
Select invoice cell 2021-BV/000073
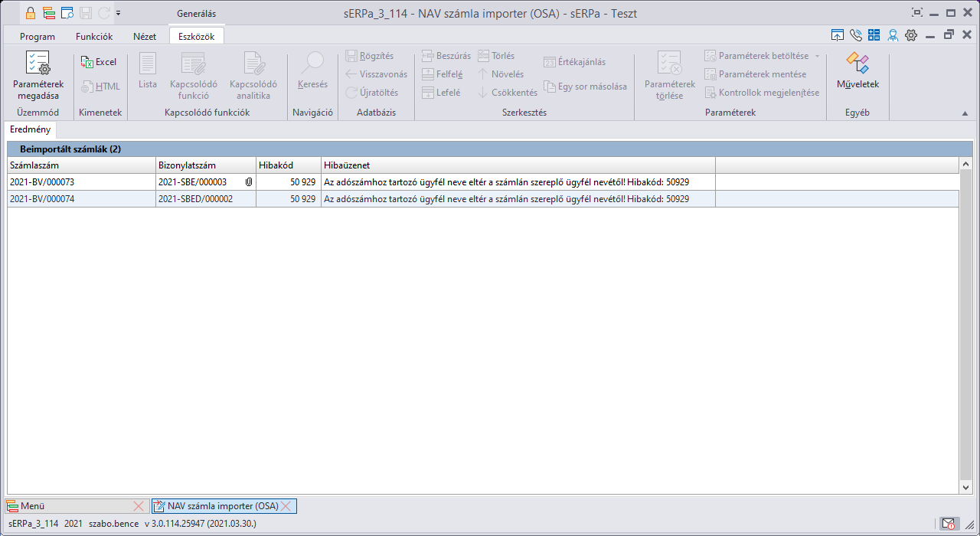[81, 182]
